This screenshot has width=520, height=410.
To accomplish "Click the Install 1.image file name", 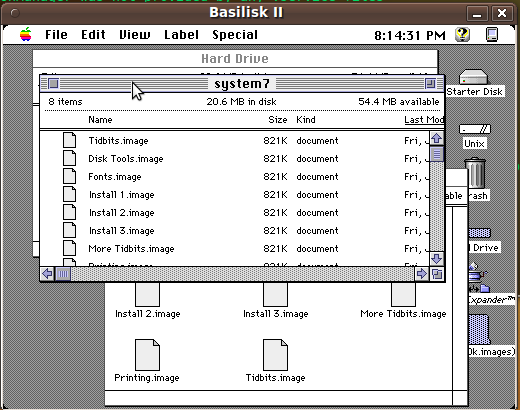I will (121, 195).
